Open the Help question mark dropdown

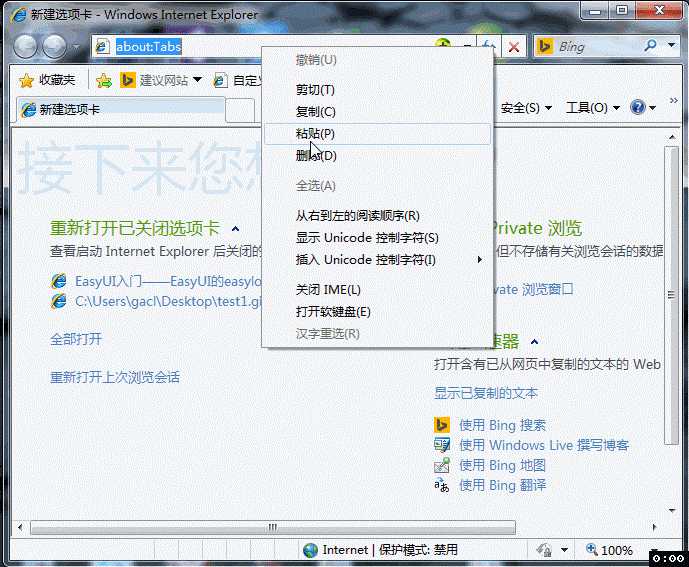[642, 107]
